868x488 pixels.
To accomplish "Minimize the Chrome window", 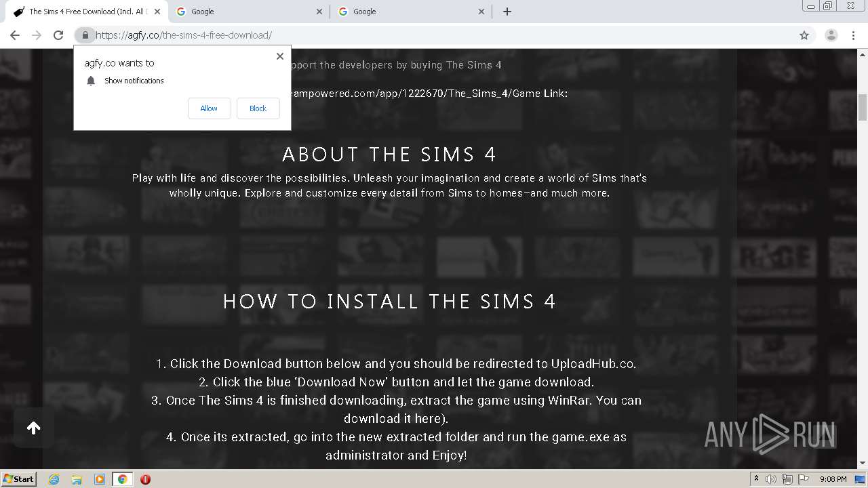I will pyautogui.click(x=810, y=6).
